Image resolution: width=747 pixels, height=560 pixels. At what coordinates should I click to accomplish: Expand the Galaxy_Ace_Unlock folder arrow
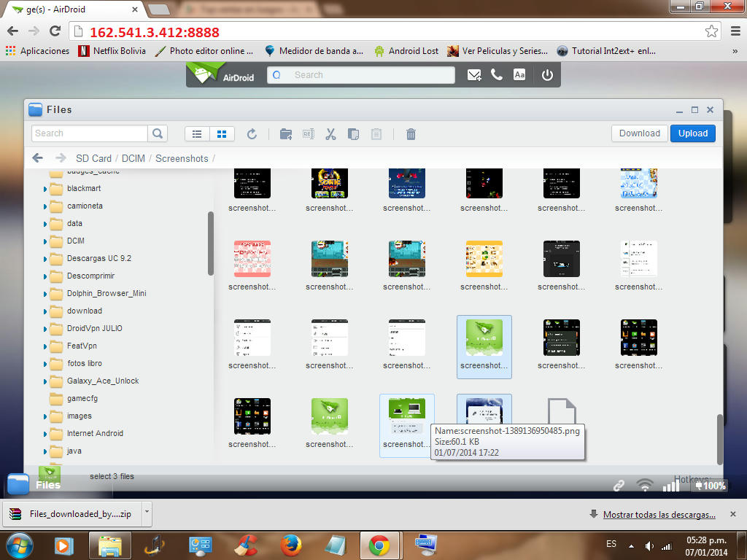pyautogui.click(x=44, y=381)
